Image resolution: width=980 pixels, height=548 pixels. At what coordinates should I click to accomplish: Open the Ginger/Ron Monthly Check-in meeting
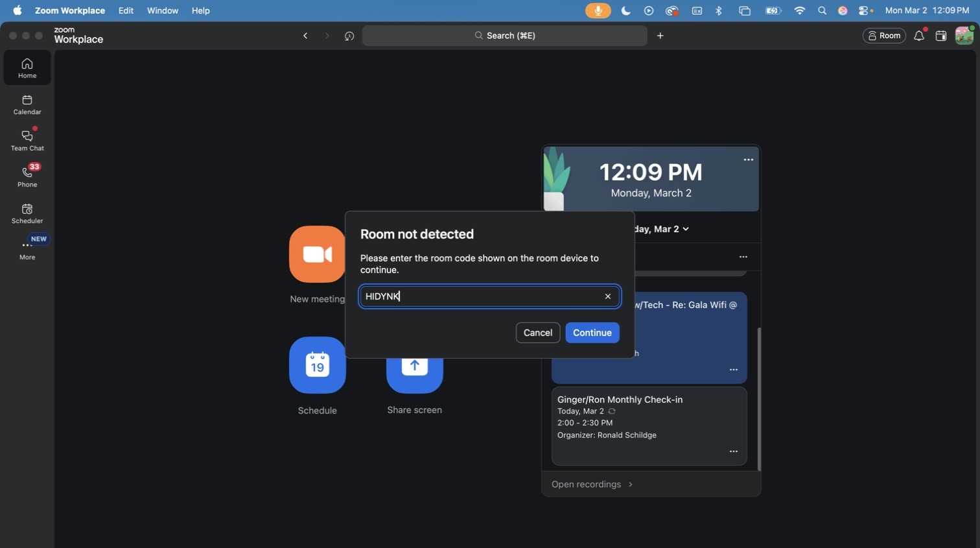coord(649,426)
